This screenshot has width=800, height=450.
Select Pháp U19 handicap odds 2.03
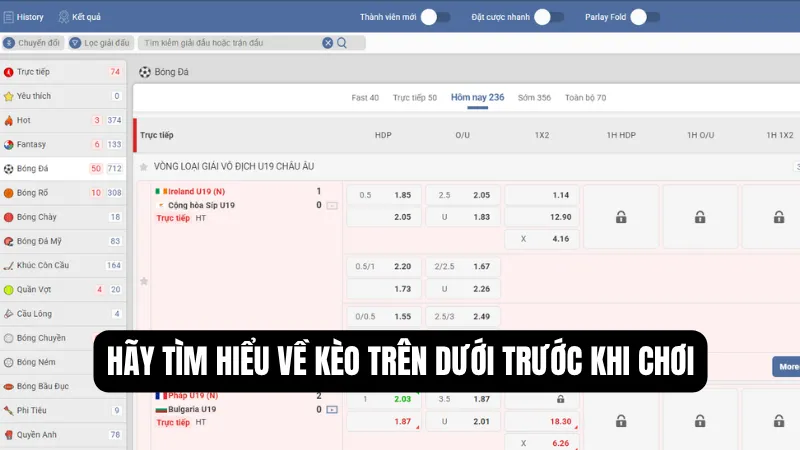(384, 399)
